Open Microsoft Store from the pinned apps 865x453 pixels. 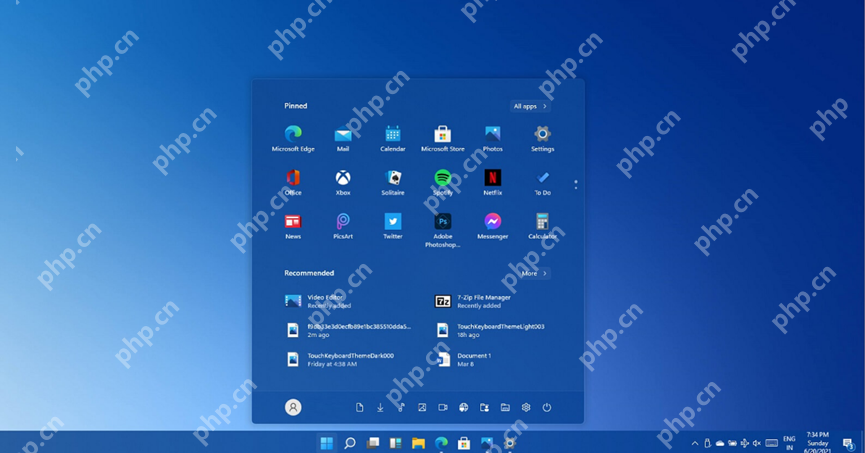pos(442,138)
